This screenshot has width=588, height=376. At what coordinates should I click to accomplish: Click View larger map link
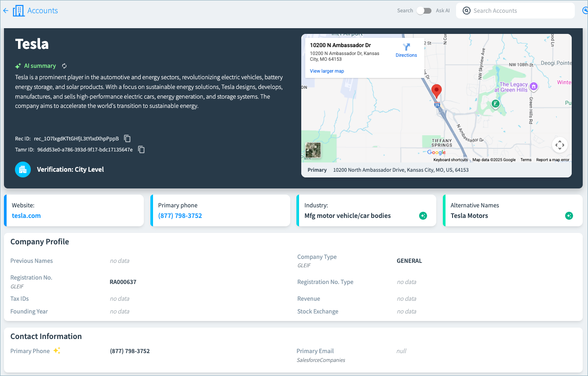(327, 71)
